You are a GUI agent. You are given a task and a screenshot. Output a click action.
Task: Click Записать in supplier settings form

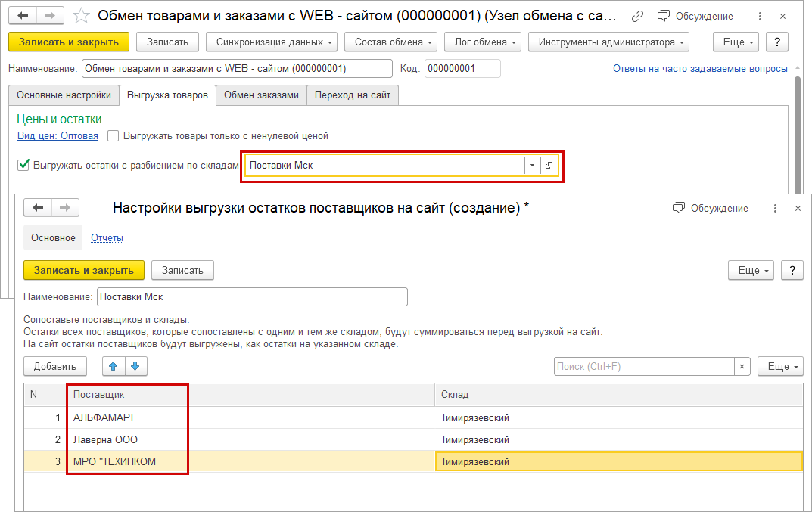[x=182, y=270]
